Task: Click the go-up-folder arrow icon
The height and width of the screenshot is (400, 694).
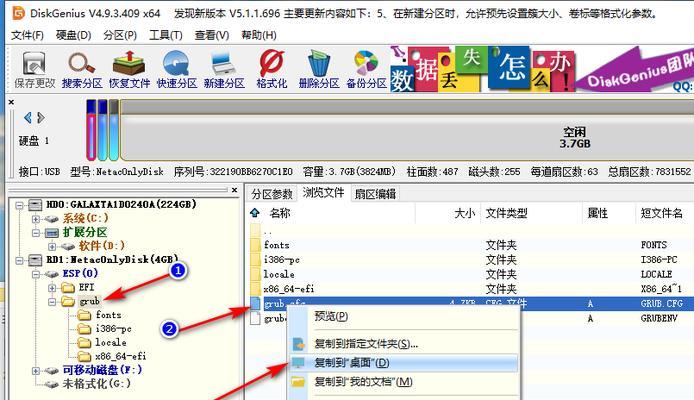Action: (x=255, y=213)
